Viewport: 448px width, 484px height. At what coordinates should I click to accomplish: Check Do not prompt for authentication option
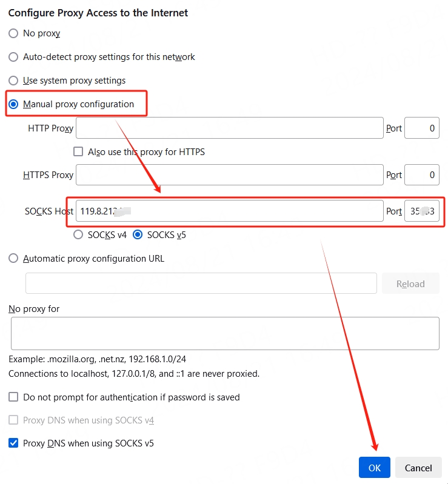(13, 397)
